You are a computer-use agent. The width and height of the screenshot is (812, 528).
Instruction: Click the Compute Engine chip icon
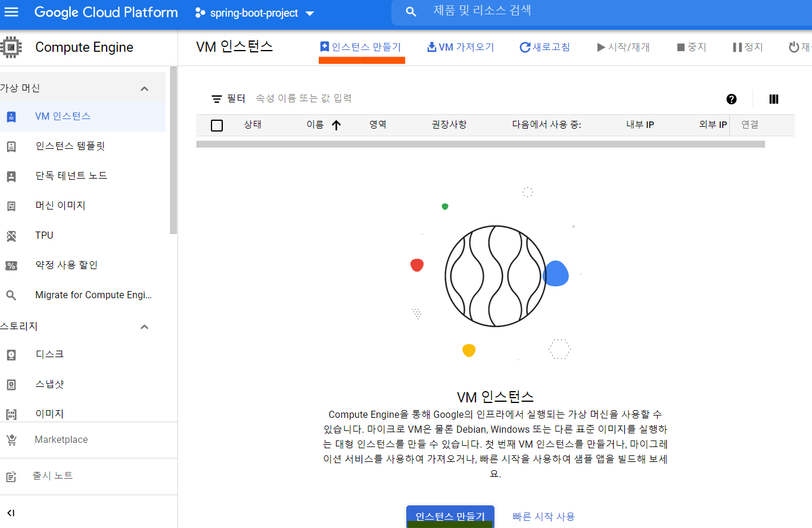pos(10,48)
